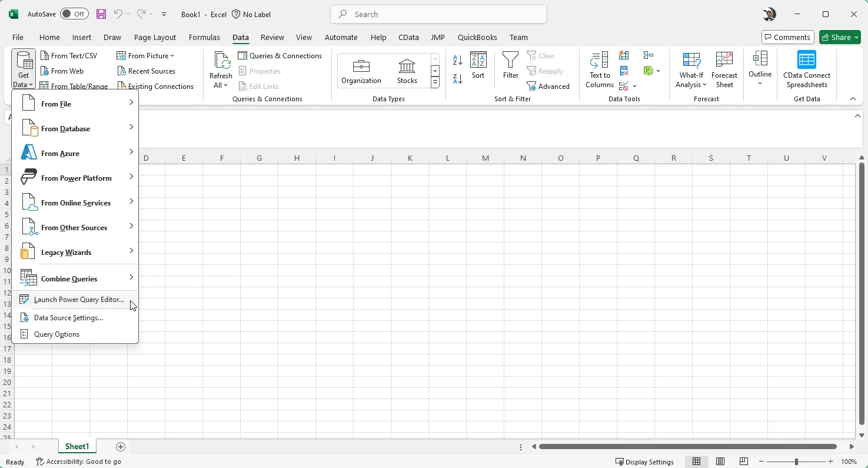Viewport: 868px width, 468px height.
Task: Open the Comments pane button
Action: (x=787, y=37)
